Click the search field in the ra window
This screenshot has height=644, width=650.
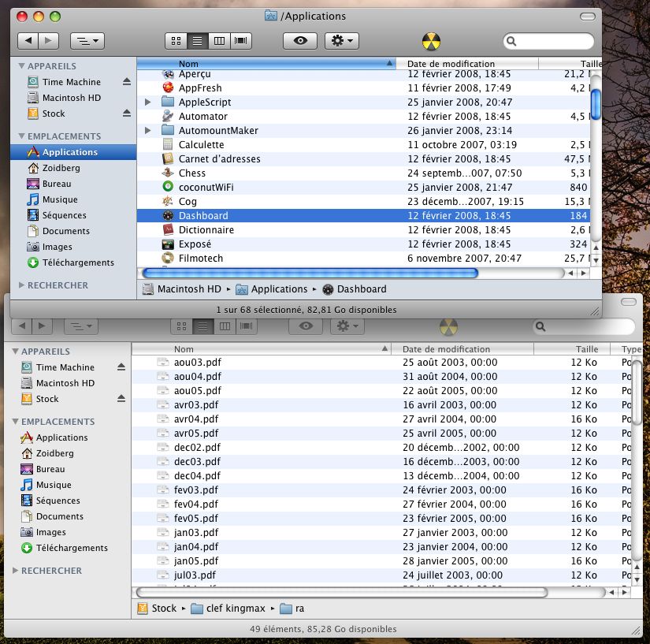(x=584, y=326)
